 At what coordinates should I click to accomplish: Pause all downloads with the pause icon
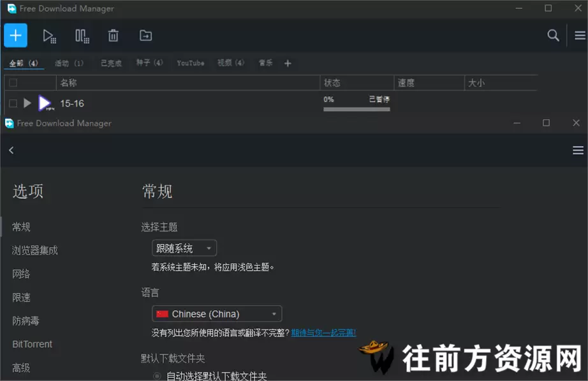coord(82,36)
